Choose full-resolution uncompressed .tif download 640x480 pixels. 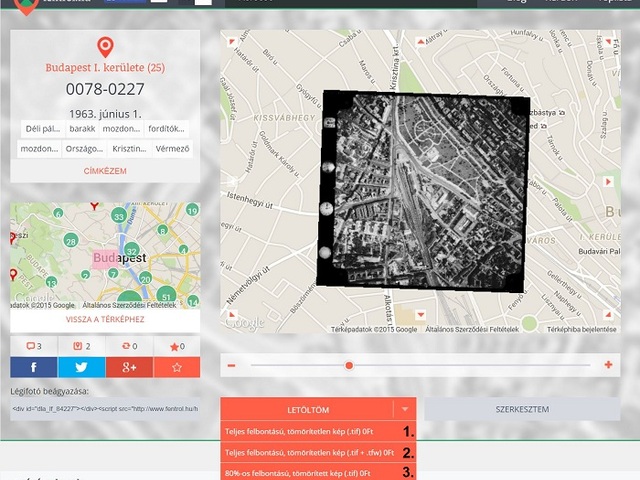pos(318,431)
